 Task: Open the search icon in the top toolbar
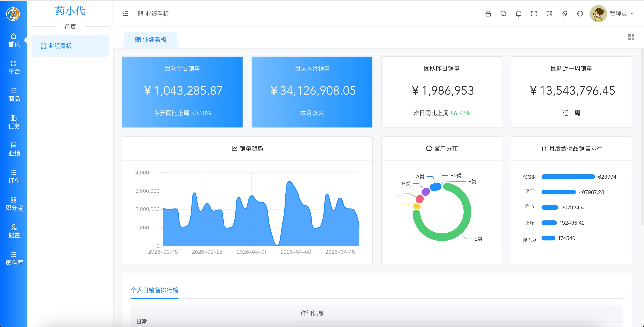(x=503, y=14)
